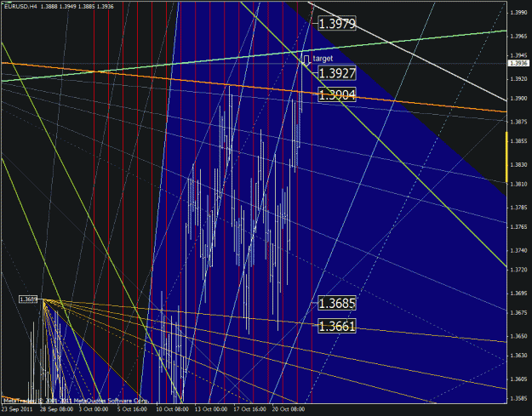532x416 pixels.
Task: Click the 17 Oct 16:00 time label
Action: click(x=249, y=409)
